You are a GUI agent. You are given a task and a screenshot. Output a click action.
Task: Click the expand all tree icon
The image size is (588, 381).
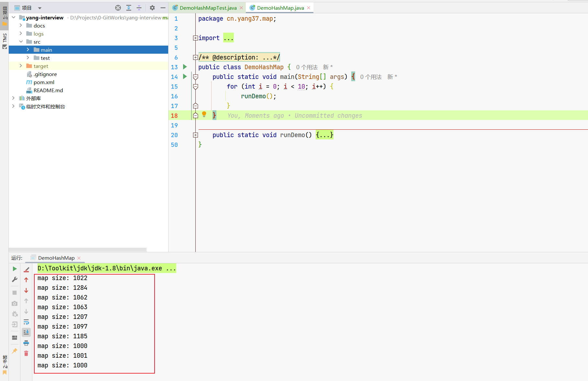tap(129, 8)
